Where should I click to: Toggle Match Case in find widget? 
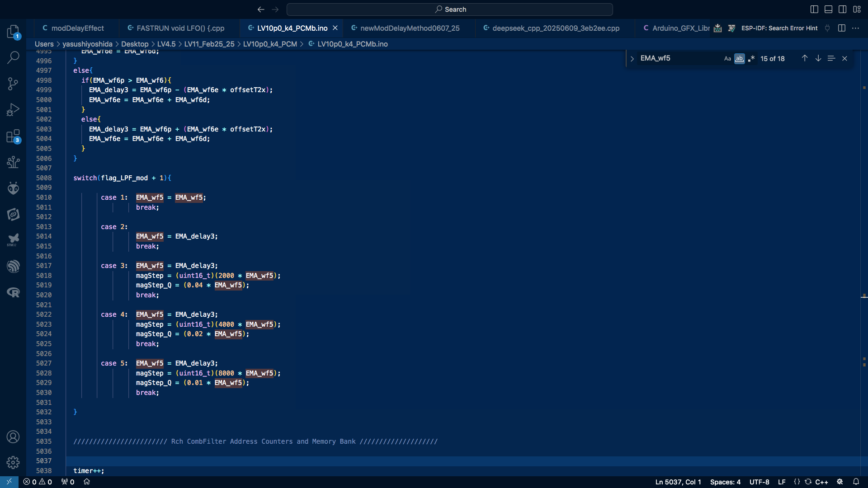click(727, 59)
